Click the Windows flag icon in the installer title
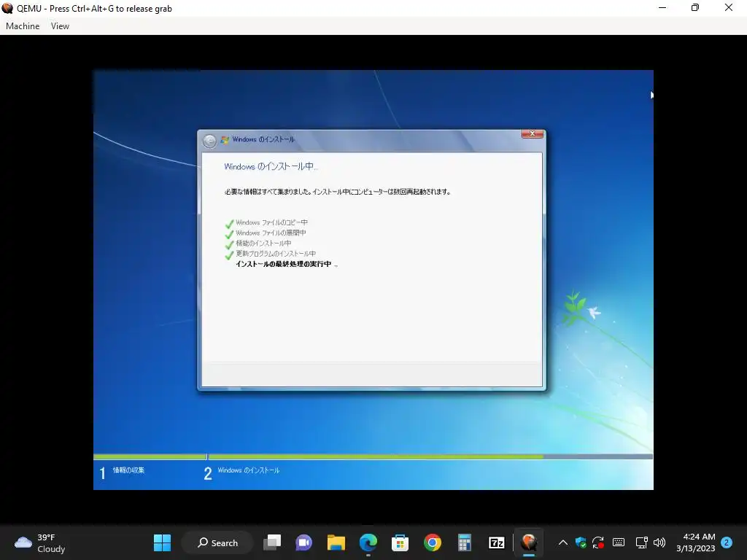 (225, 139)
